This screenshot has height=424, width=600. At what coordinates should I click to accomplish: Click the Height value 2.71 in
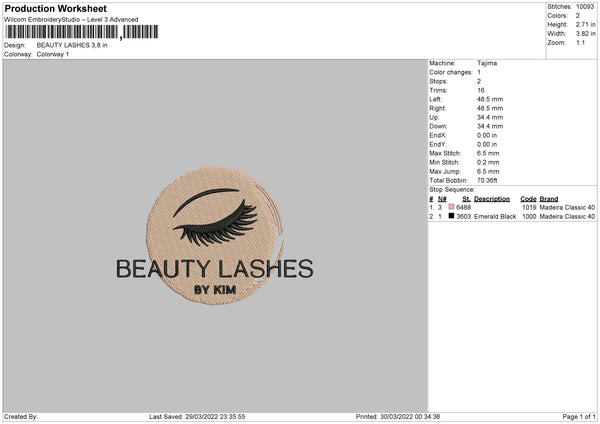click(585, 24)
